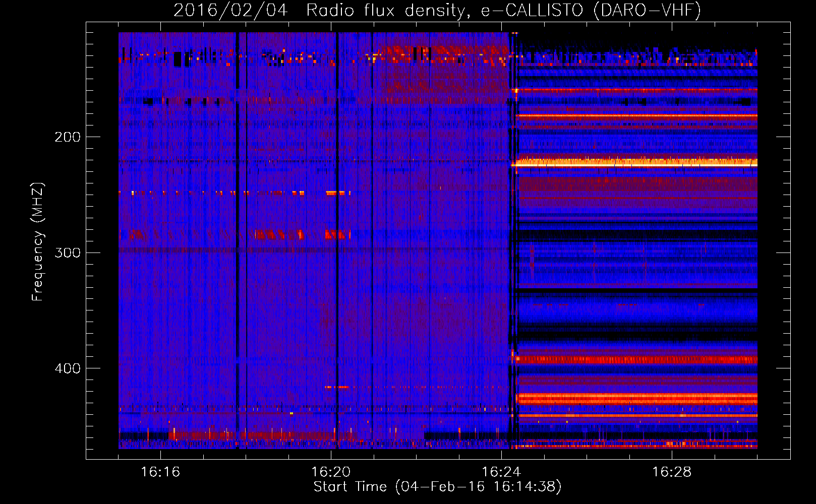Click the 'Start Time (04-Feb-16 16:14:38)' x-axis label
Screen dimensions: 816x504
point(437,487)
